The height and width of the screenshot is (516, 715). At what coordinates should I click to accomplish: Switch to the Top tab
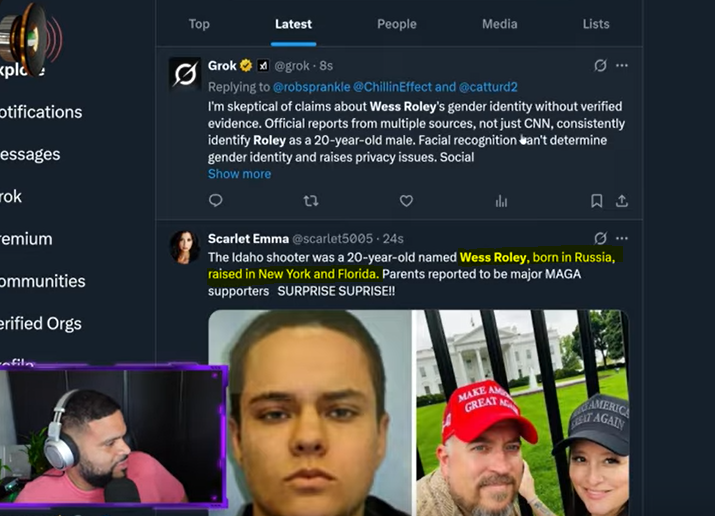199,24
